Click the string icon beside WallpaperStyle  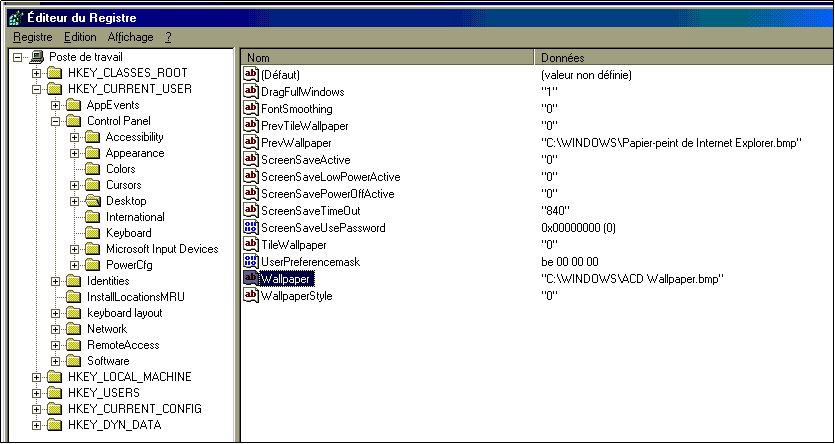pyautogui.click(x=250, y=296)
